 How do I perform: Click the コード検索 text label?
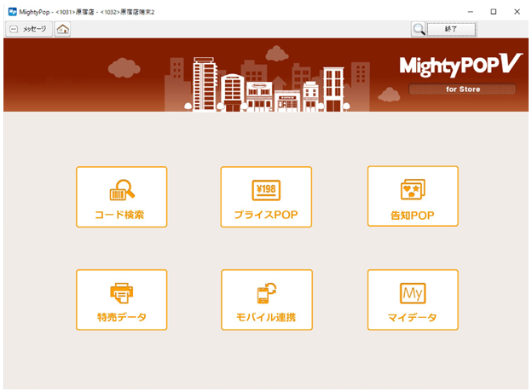coord(120,215)
